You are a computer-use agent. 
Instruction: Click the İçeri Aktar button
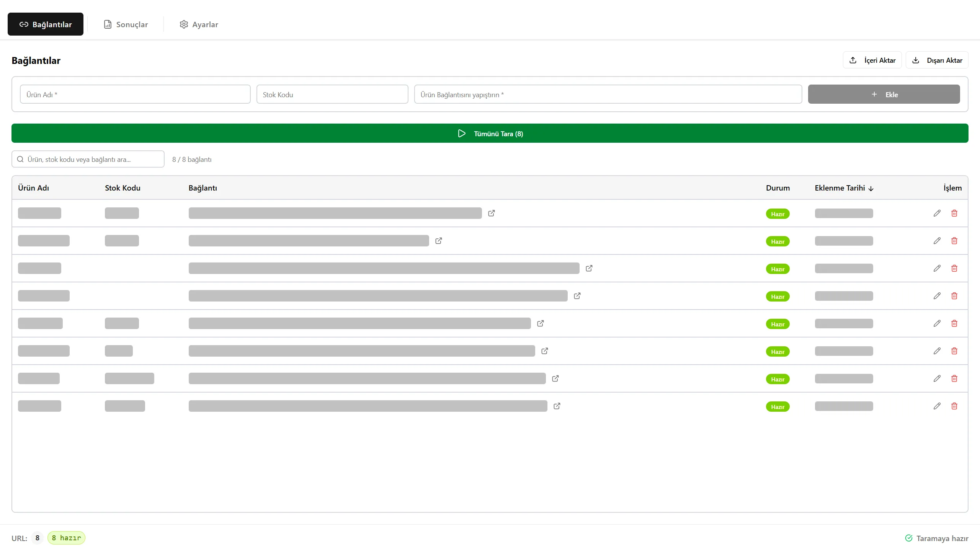coord(872,60)
